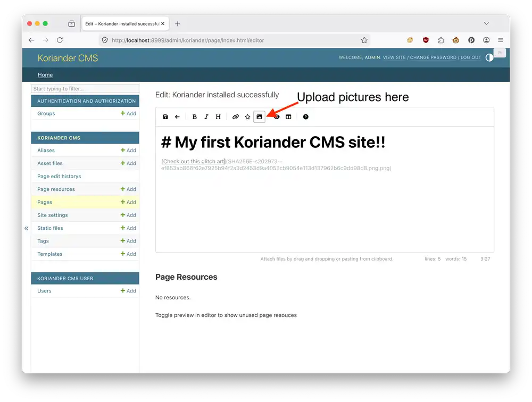Open the tab overview icon beside the tab
This screenshot has height=402, width=532.
[71, 23]
